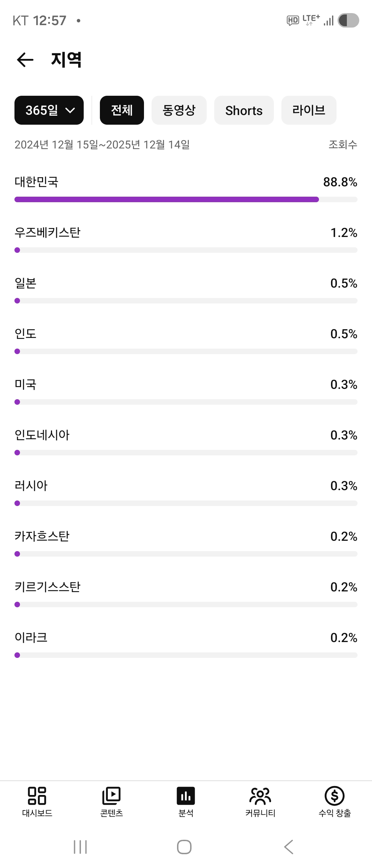Viewport: 372px width, 868px height.
Task: Open the 365일 date range dropdown
Action: (x=49, y=110)
